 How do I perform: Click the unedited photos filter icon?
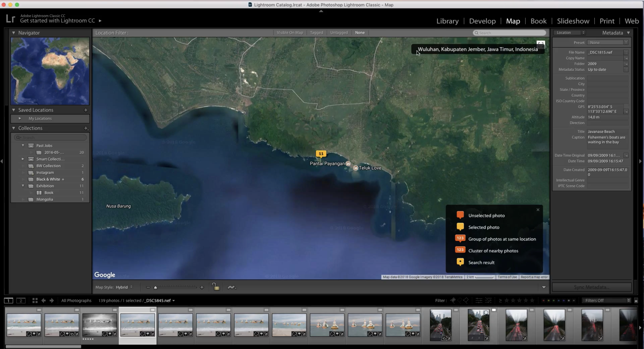pos(488,301)
